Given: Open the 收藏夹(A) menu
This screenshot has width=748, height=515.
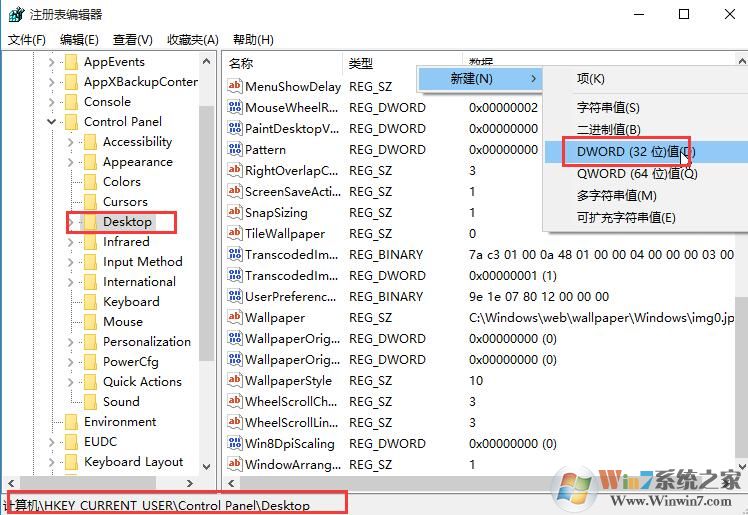Looking at the screenshot, I should [193, 40].
